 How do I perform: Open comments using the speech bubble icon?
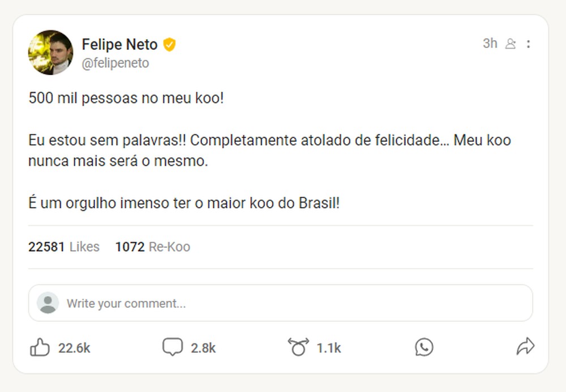click(174, 346)
